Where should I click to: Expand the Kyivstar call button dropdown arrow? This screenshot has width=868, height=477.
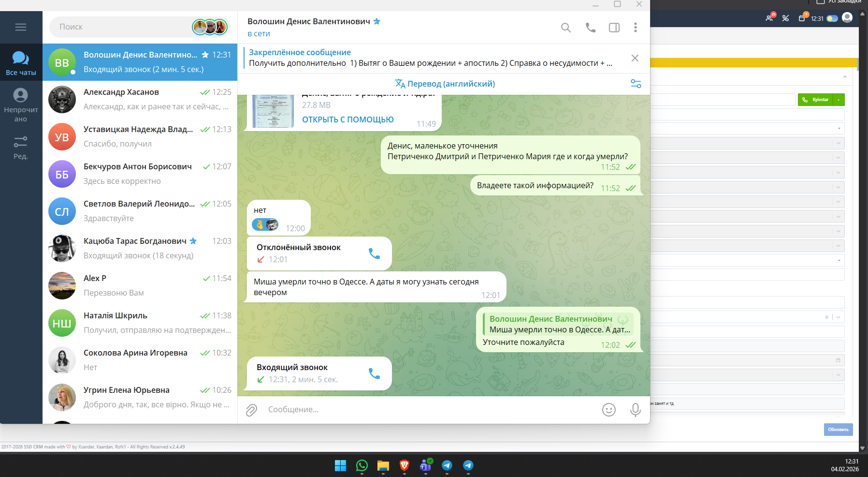point(839,100)
